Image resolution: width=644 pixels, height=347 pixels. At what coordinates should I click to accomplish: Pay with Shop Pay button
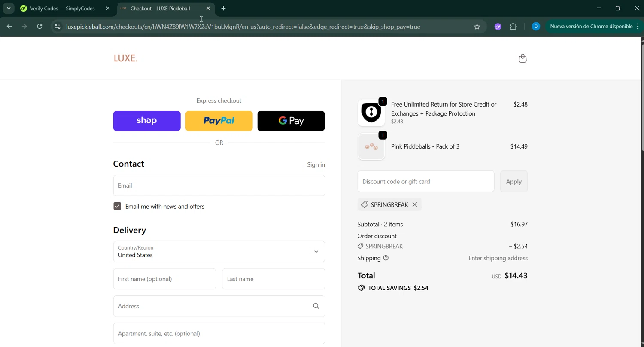click(x=147, y=121)
